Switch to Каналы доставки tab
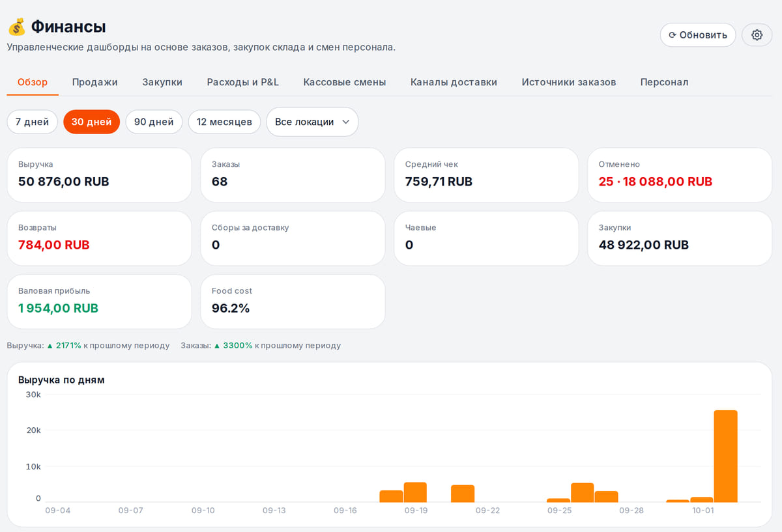Screen dimensions: 782x532 point(454,82)
